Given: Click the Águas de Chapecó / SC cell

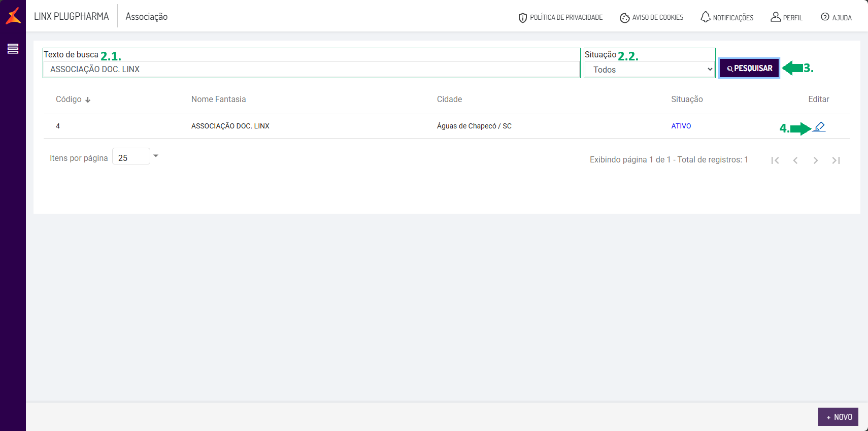Looking at the screenshot, I should click(x=474, y=126).
